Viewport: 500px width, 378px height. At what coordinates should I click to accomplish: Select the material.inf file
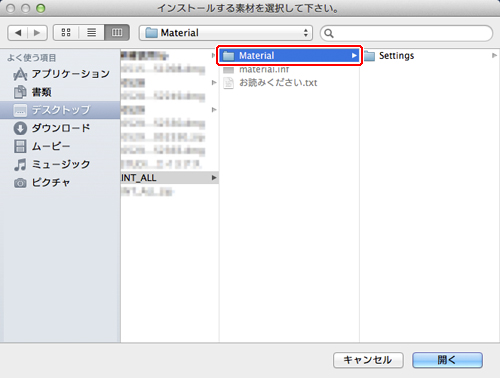(x=289, y=69)
